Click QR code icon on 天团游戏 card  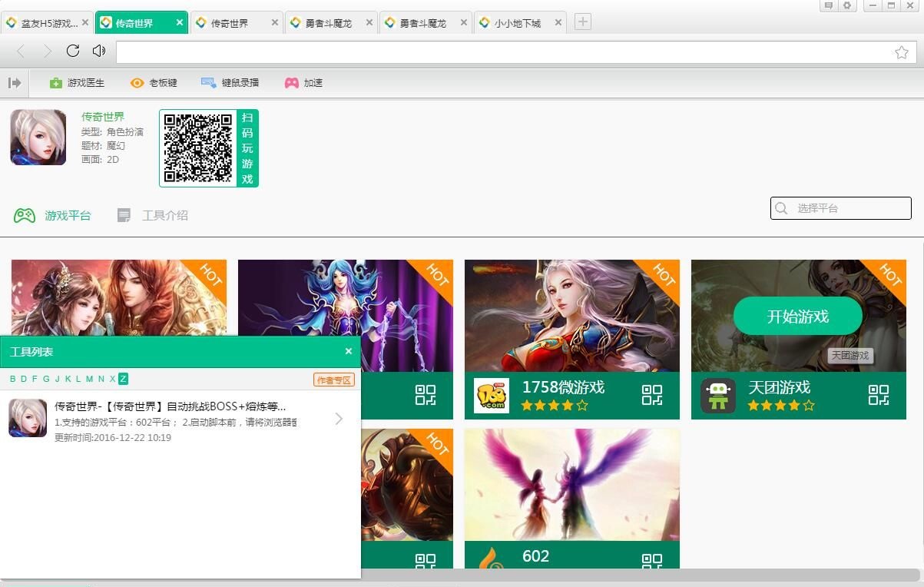[878, 395]
